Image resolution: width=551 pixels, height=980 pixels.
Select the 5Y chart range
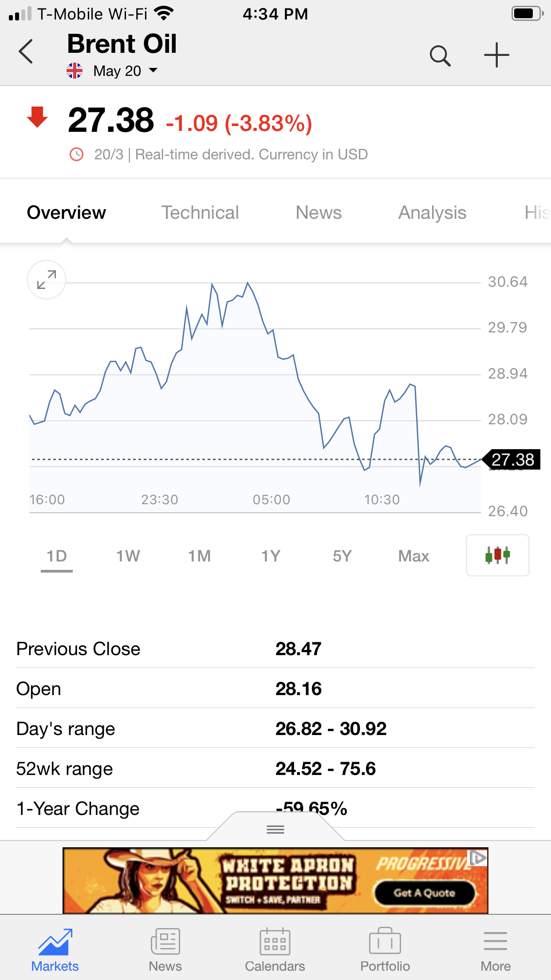pos(342,556)
